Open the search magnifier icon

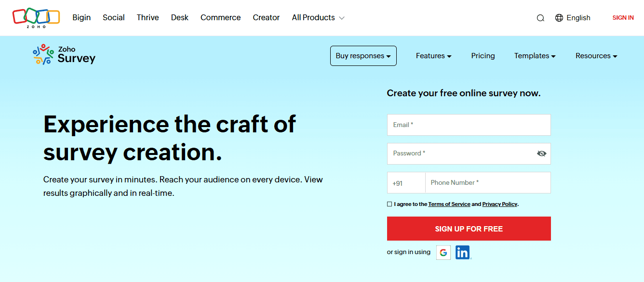pos(540,18)
